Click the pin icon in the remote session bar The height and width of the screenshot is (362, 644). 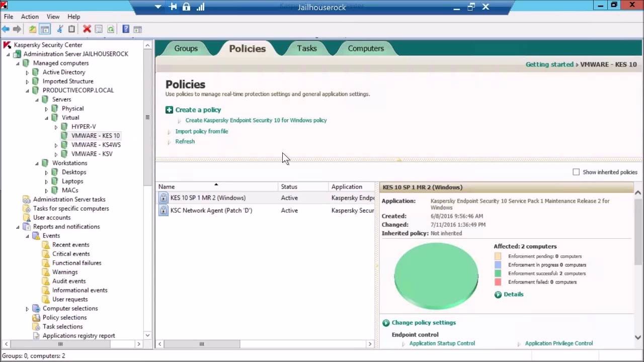tap(174, 7)
